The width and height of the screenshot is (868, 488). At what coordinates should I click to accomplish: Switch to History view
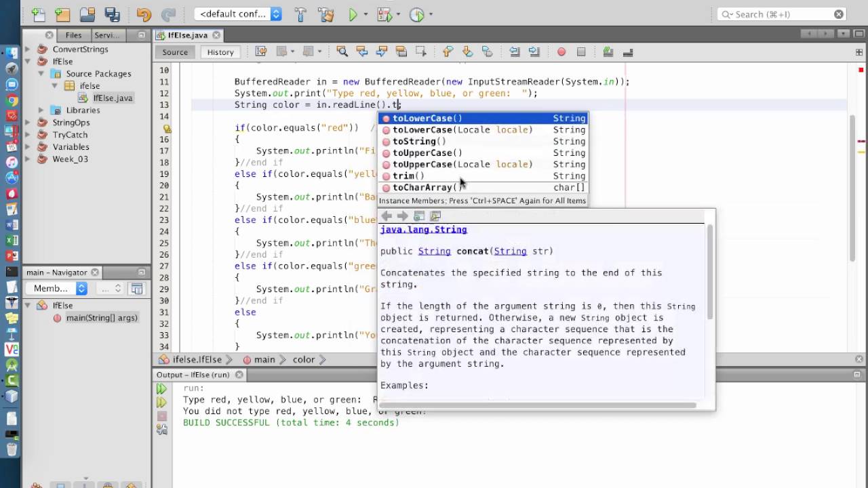click(x=220, y=52)
